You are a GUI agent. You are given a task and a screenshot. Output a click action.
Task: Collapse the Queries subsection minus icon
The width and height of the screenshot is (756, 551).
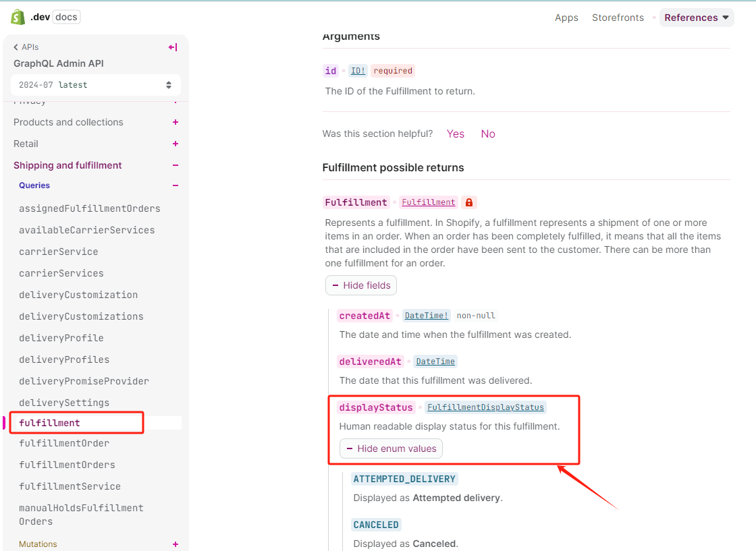175,185
